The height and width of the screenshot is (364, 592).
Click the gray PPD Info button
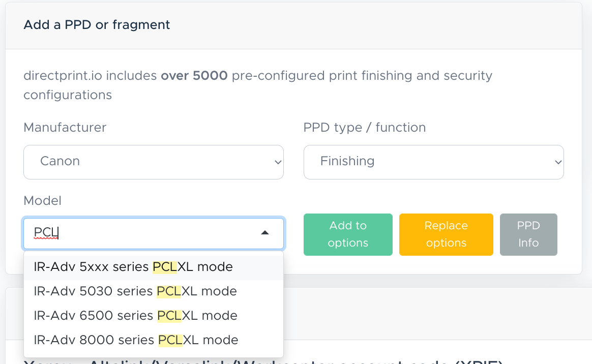tap(528, 234)
